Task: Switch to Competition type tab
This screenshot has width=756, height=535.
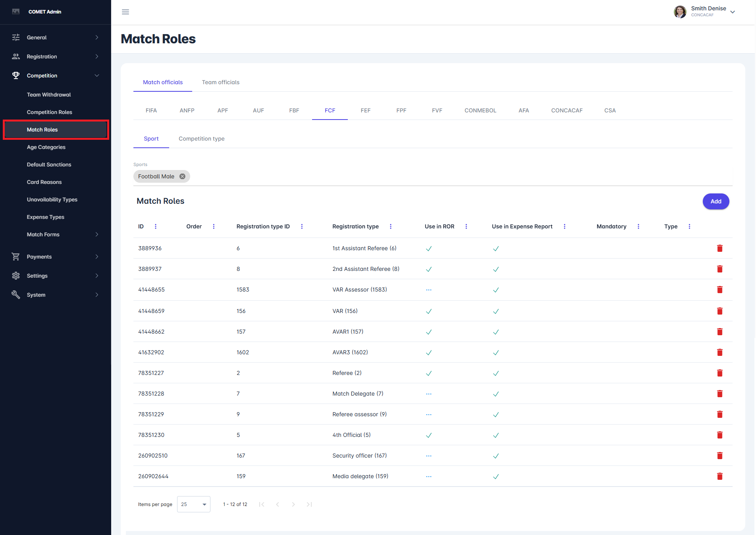Action: pos(201,139)
